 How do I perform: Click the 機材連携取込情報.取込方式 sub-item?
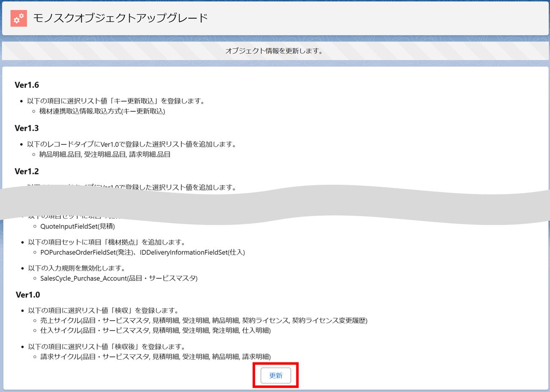(x=102, y=111)
